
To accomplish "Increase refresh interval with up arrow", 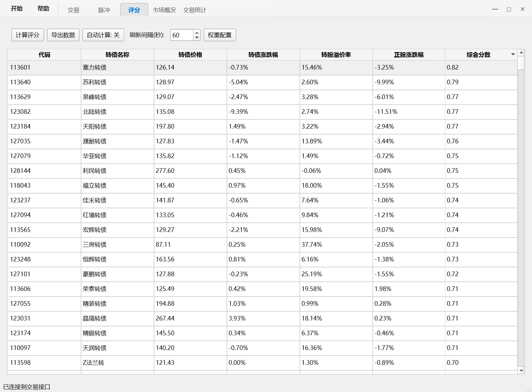I will click(x=197, y=32).
